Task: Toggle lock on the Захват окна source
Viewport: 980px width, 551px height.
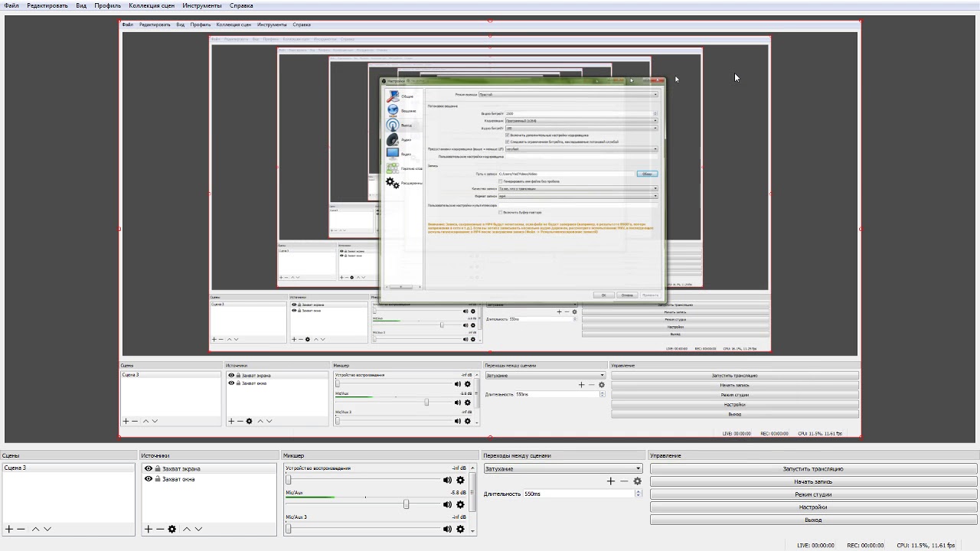Action: coord(158,479)
